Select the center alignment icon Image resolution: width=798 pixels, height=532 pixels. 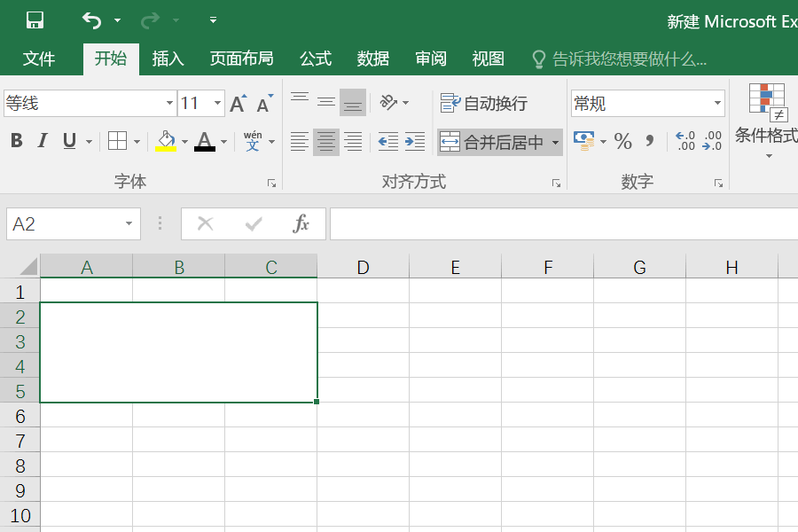(325, 141)
